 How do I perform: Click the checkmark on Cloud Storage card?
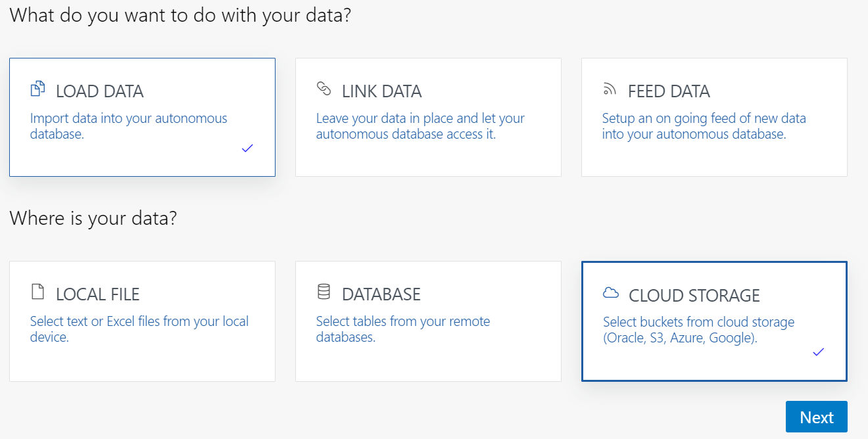coord(818,352)
